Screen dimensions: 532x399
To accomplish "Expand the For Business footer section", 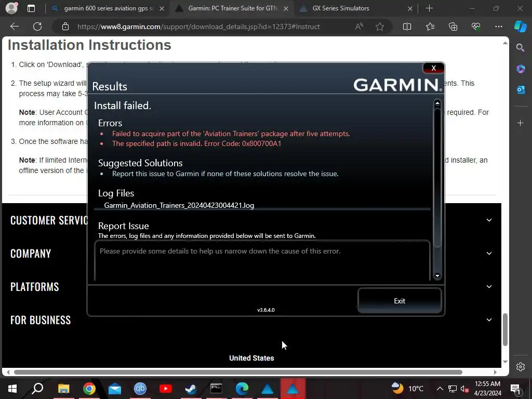I will pos(489,320).
